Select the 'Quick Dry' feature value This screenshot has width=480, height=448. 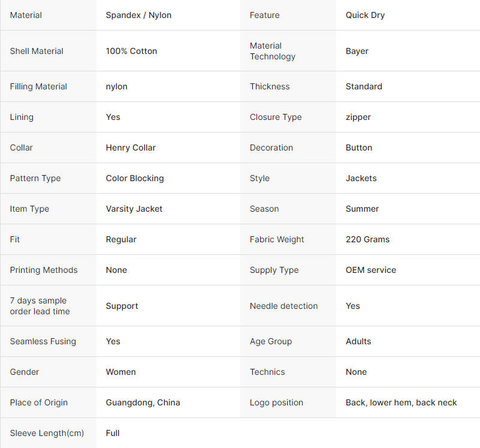click(365, 15)
